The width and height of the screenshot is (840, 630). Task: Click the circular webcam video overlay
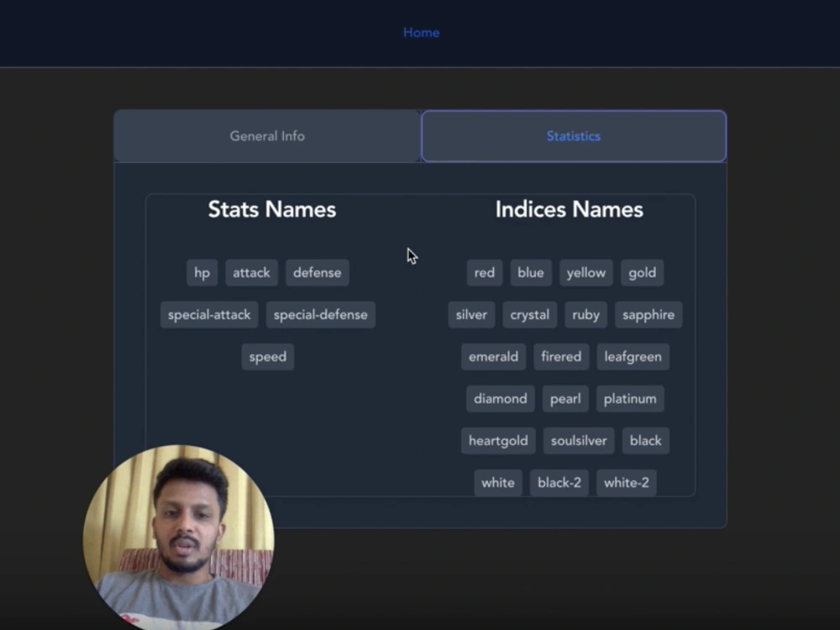178,538
